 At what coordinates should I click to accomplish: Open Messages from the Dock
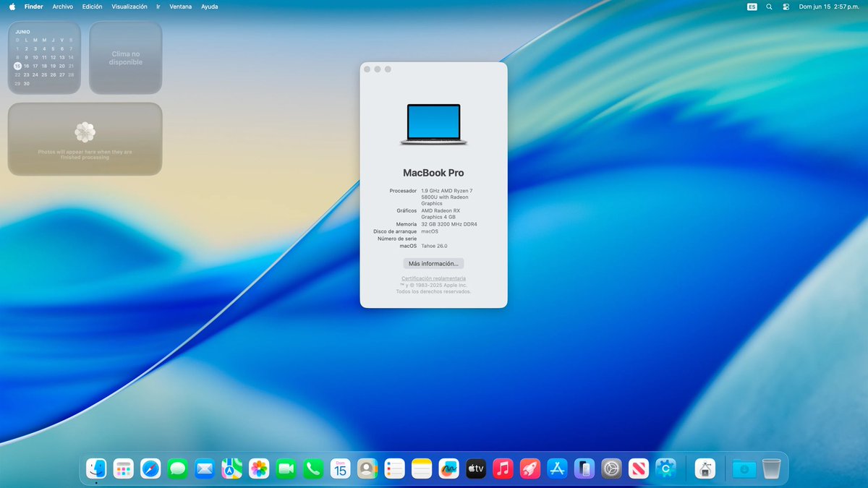coord(178,468)
